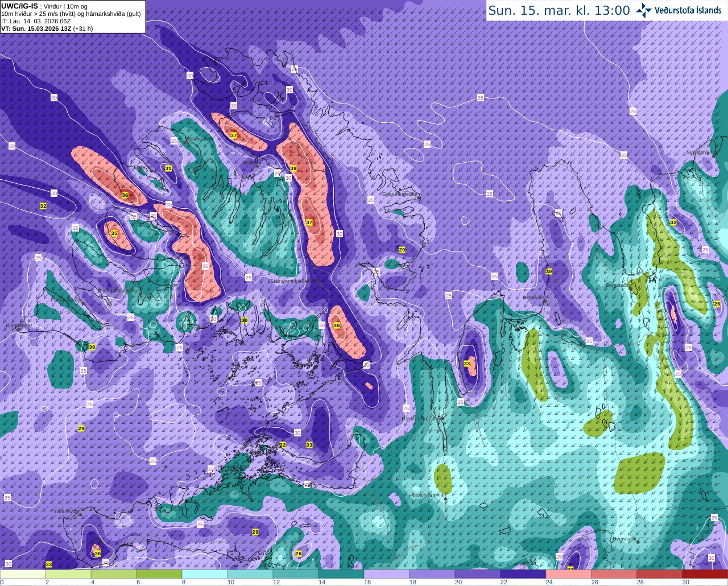Click the yellow 35 maximum gust marker
The image size is (728, 586).
coord(114,233)
